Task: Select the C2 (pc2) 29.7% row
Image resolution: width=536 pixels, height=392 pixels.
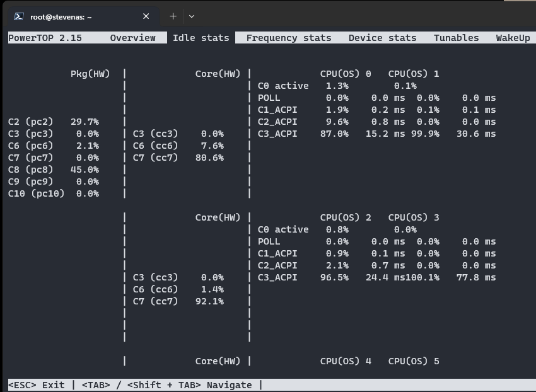Action: click(54, 122)
